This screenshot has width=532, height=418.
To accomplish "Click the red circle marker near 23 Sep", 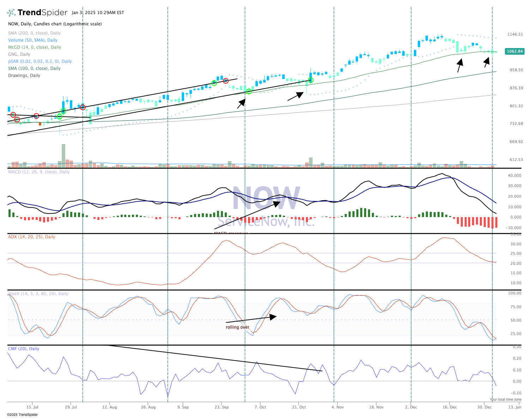I will pyautogui.click(x=226, y=81).
